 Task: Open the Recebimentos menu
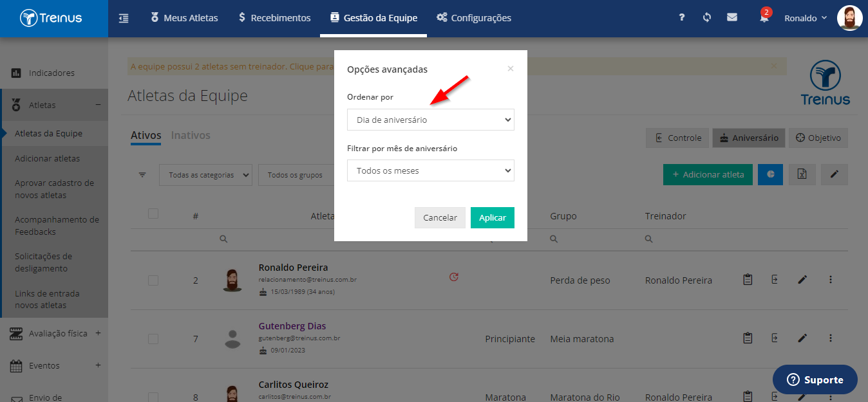[274, 18]
